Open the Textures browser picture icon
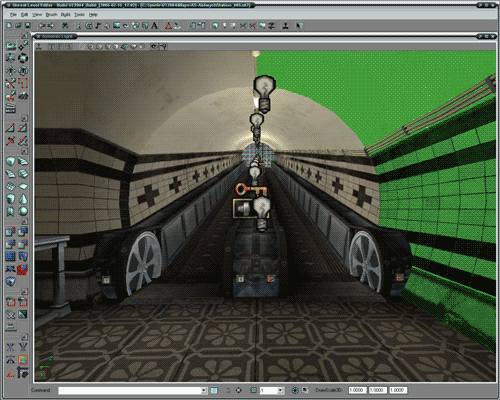 [116, 25]
